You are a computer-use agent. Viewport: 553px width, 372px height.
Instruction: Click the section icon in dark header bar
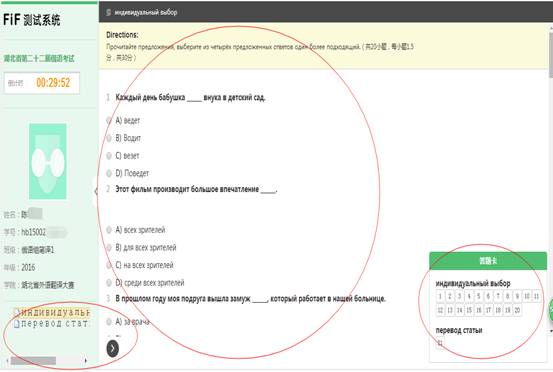pyautogui.click(x=109, y=12)
